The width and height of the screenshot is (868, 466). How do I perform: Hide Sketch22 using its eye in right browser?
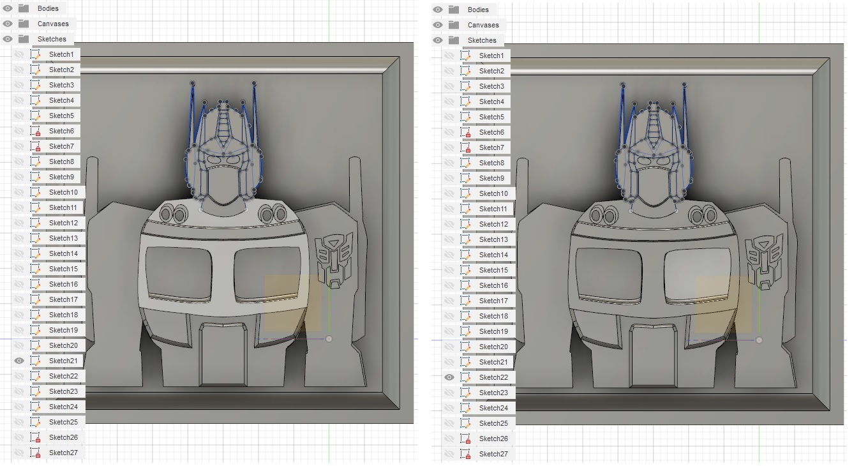pos(449,377)
